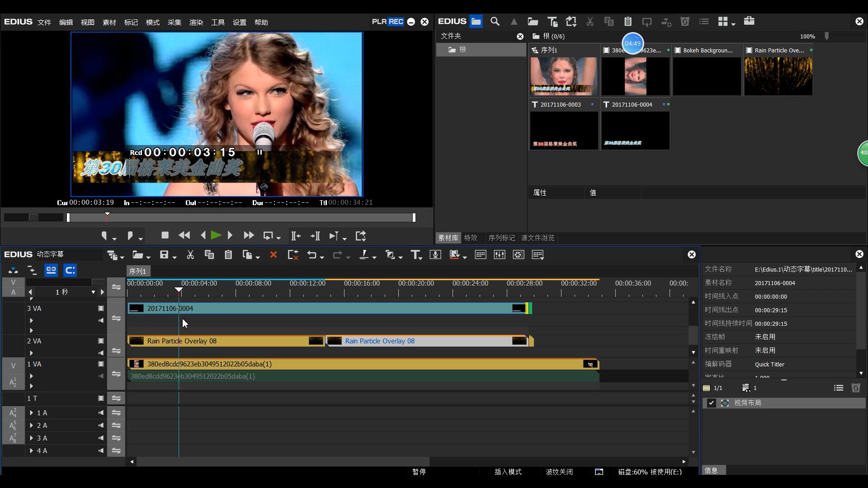Toggle the folder view icon in the bin
Viewport: 868px width, 488px height.
tap(476, 21)
